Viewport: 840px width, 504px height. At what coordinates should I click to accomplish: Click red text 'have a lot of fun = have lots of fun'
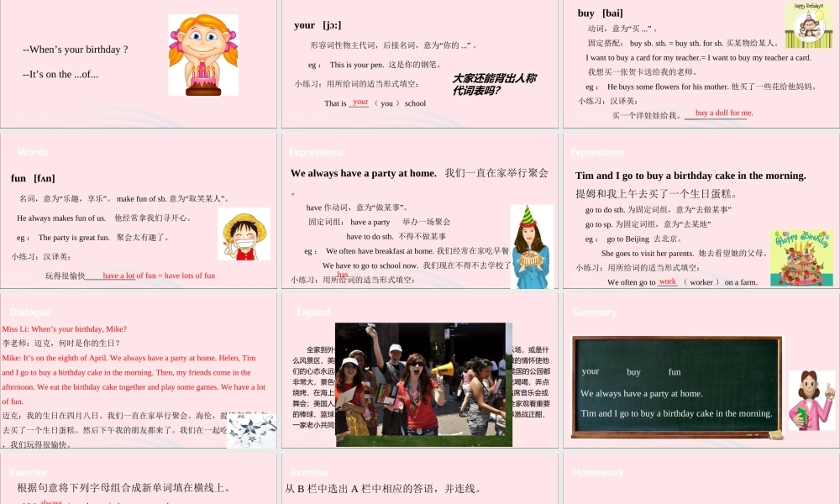pyautogui.click(x=159, y=276)
